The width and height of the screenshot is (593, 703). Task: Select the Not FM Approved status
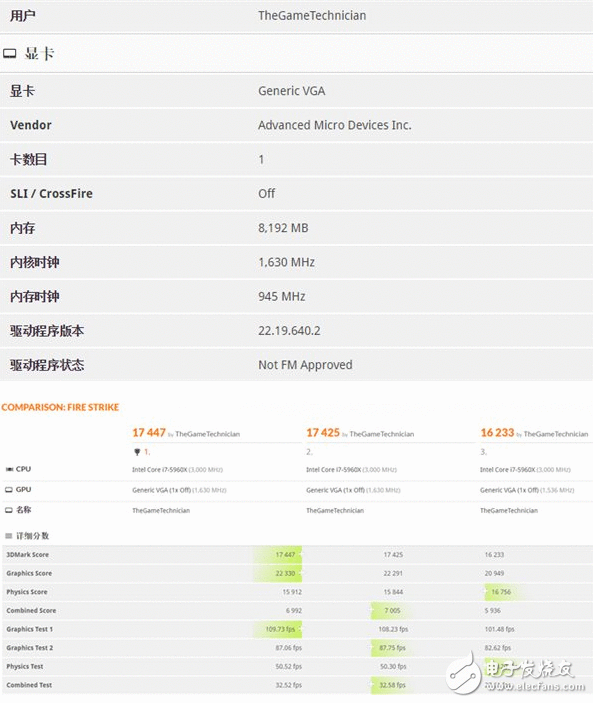click(x=305, y=365)
